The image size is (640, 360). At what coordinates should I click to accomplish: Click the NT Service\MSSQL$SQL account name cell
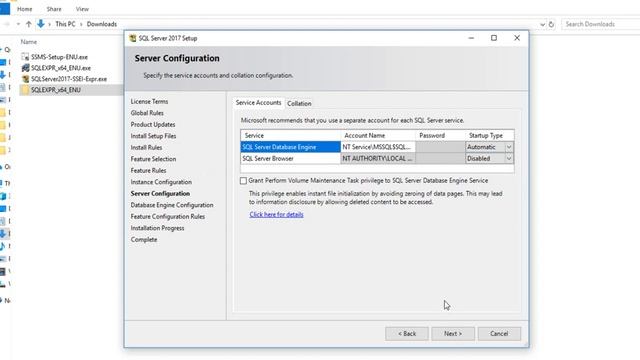pos(378,147)
